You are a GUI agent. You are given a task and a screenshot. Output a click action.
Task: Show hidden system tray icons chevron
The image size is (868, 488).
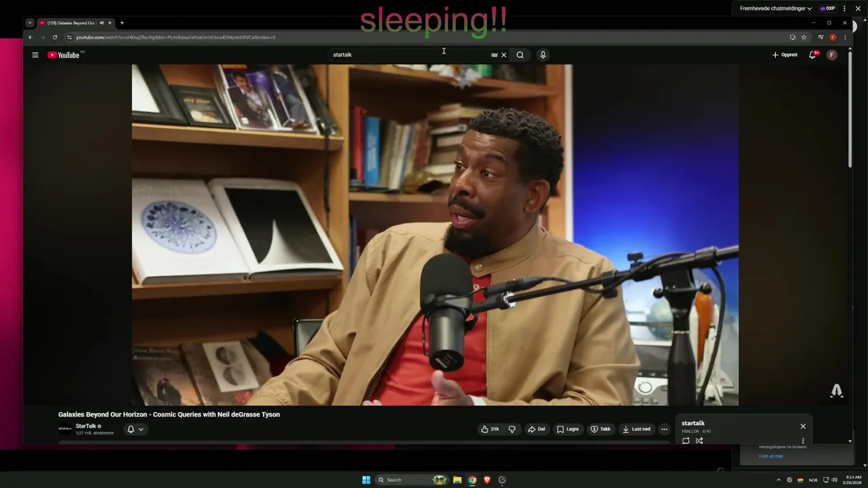click(778, 480)
